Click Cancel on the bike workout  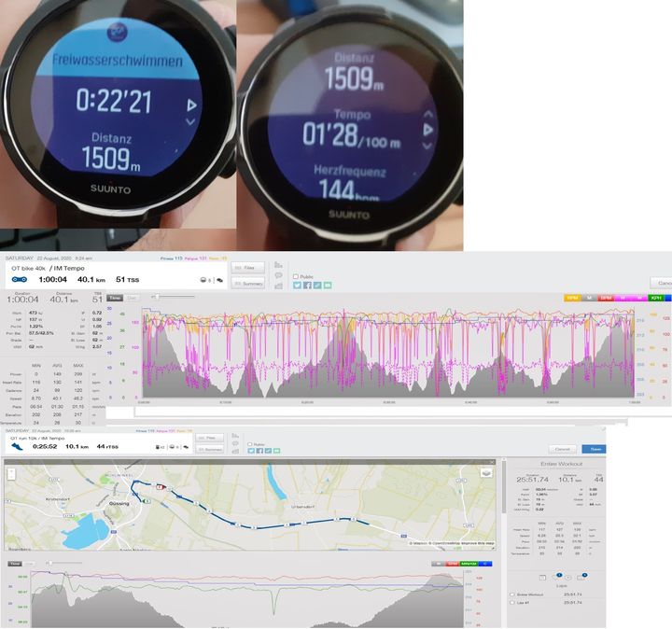tap(662, 283)
